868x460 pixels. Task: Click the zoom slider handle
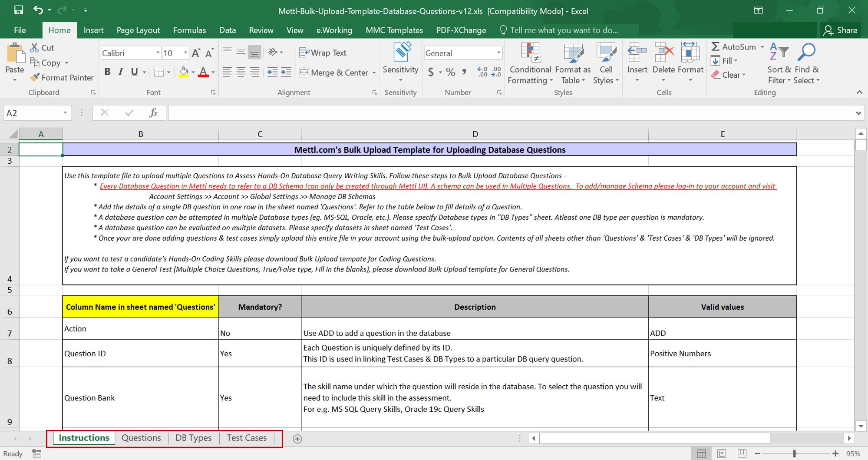(x=794, y=453)
